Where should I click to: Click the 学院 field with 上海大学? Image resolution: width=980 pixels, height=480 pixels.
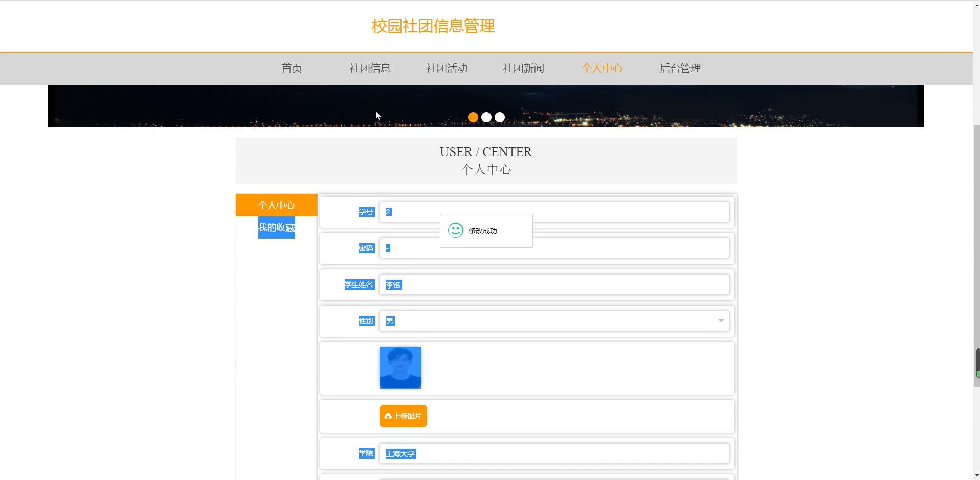(554, 453)
